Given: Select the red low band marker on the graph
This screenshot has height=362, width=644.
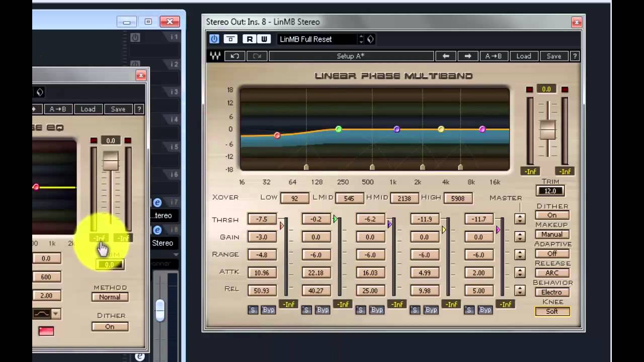Looking at the screenshot, I should click(x=277, y=135).
